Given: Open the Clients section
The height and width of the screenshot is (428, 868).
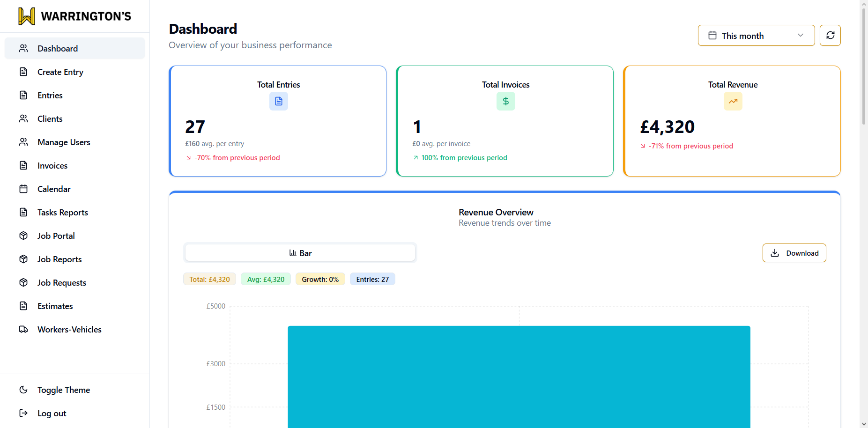Looking at the screenshot, I should [74, 118].
